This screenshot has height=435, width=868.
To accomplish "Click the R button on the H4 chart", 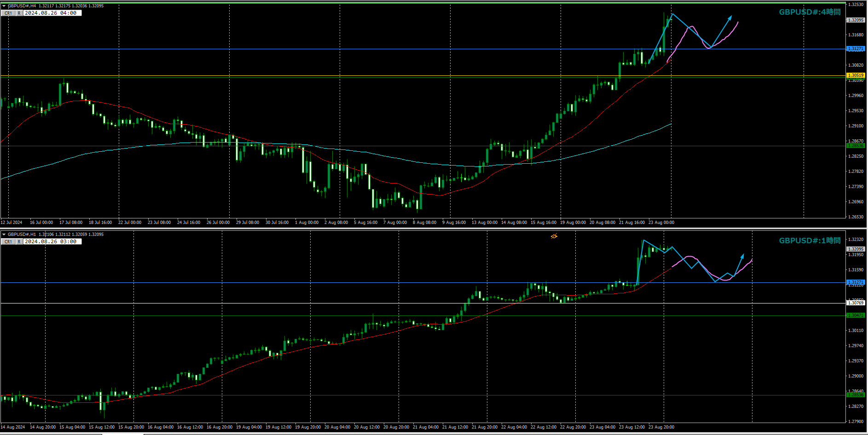I will tap(19, 13).
